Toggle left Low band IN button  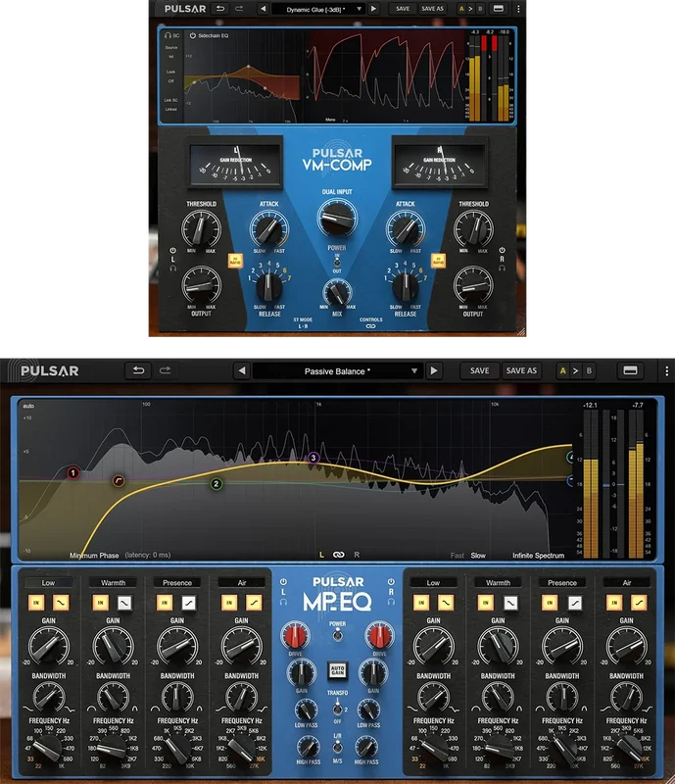36,603
